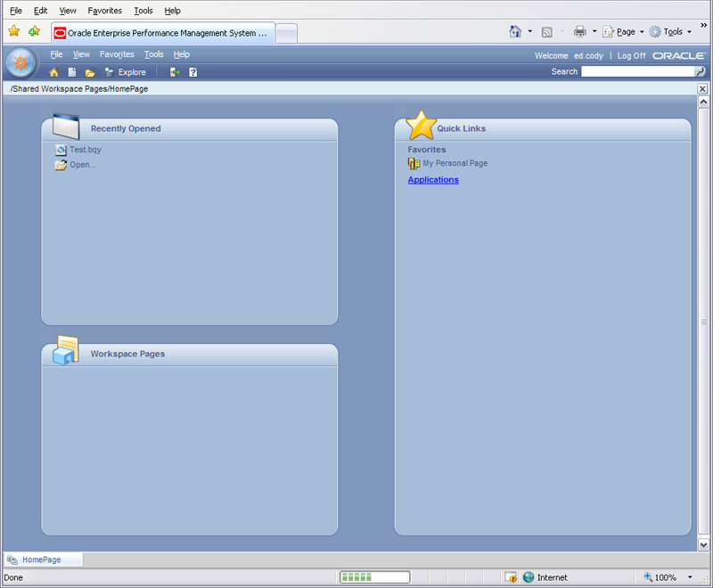Screen dimensions: 713x588
Task: Close the HomePage content pane with X
Action: 702,88
